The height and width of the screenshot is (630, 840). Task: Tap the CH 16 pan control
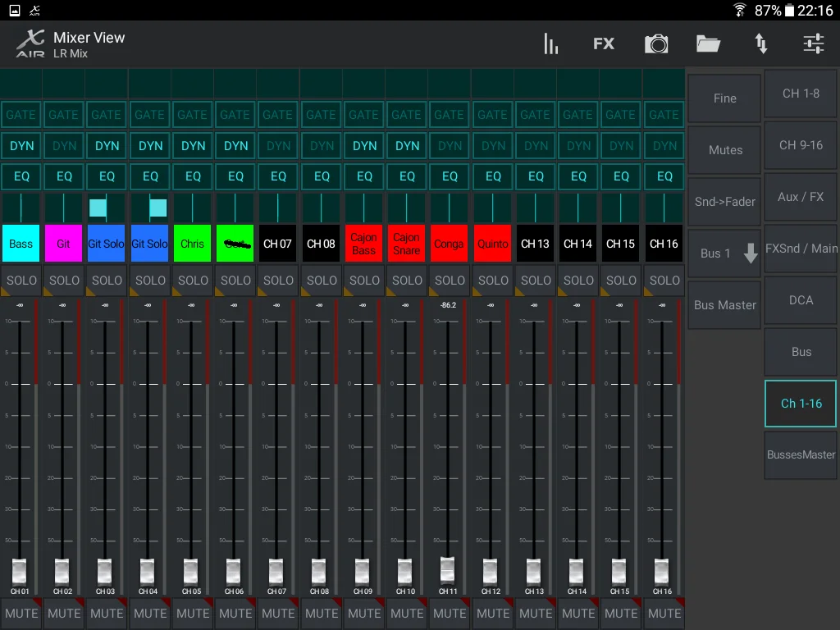664,208
